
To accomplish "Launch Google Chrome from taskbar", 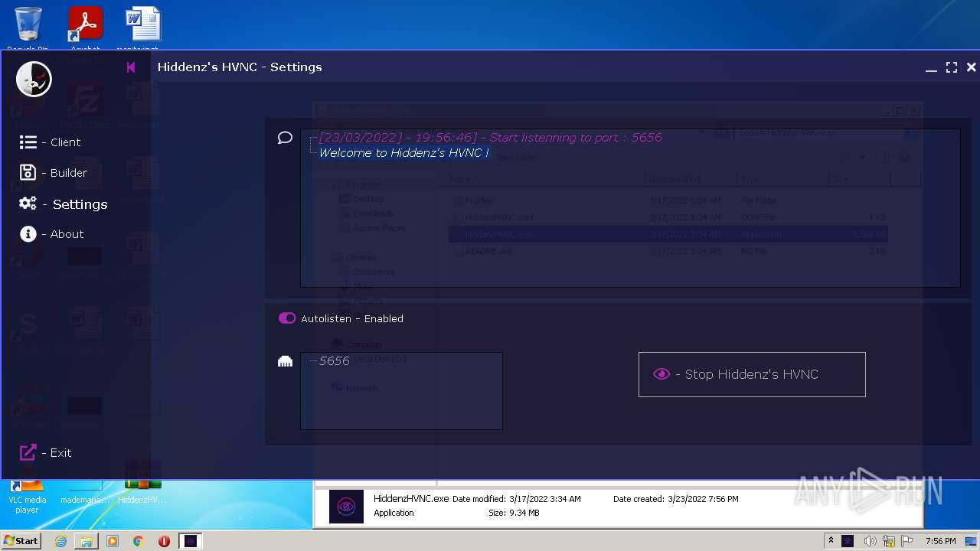I will pyautogui.click(x=139, y=541).
